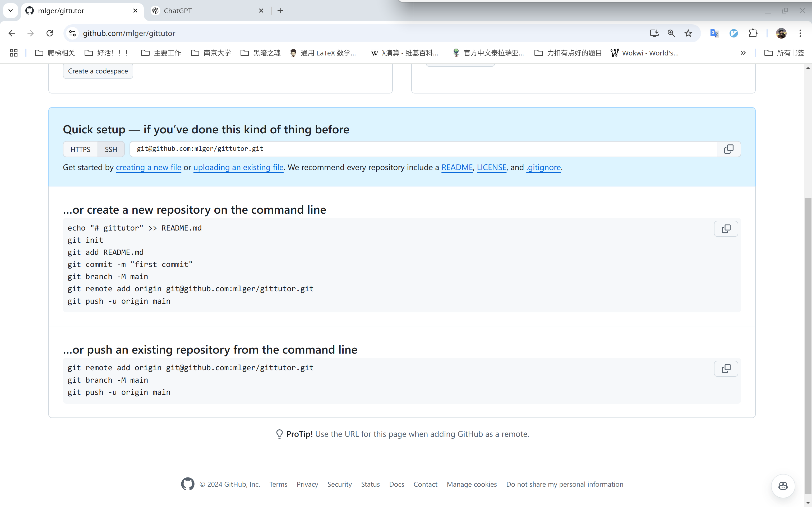
Task: Open the uploading an existing file link
Action: tap(238, 167)
